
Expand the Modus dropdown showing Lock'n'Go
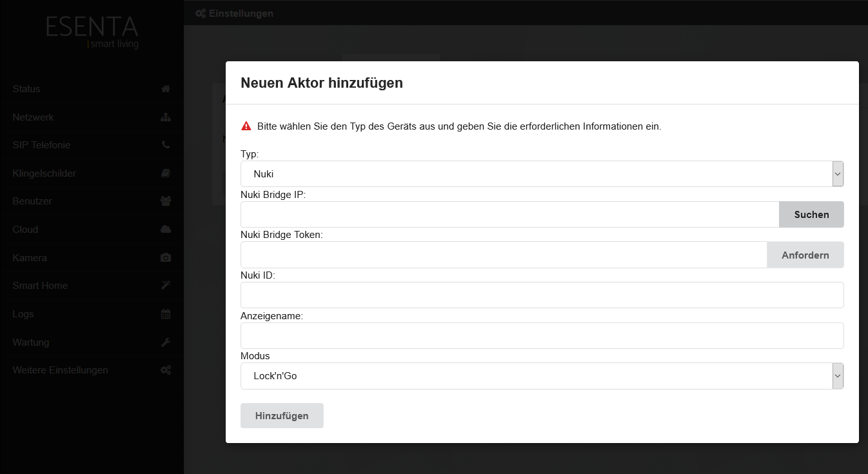542,376
